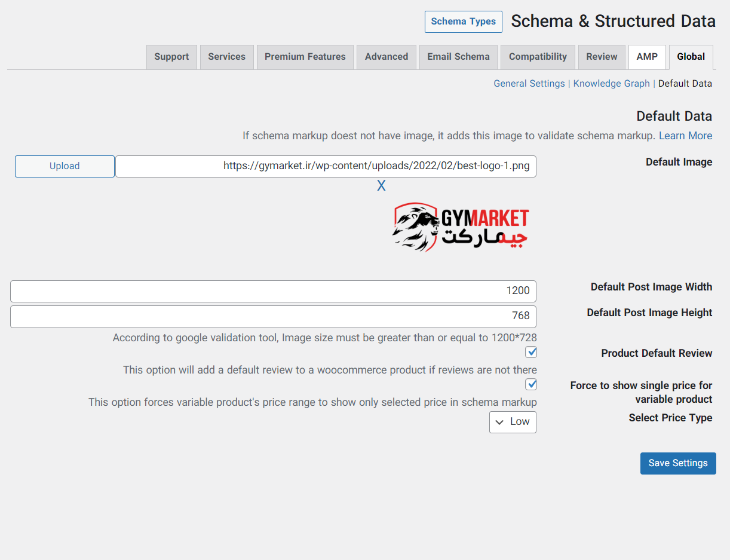Open Schema Types button
730x560 pixels.
[x=463, y=22]
